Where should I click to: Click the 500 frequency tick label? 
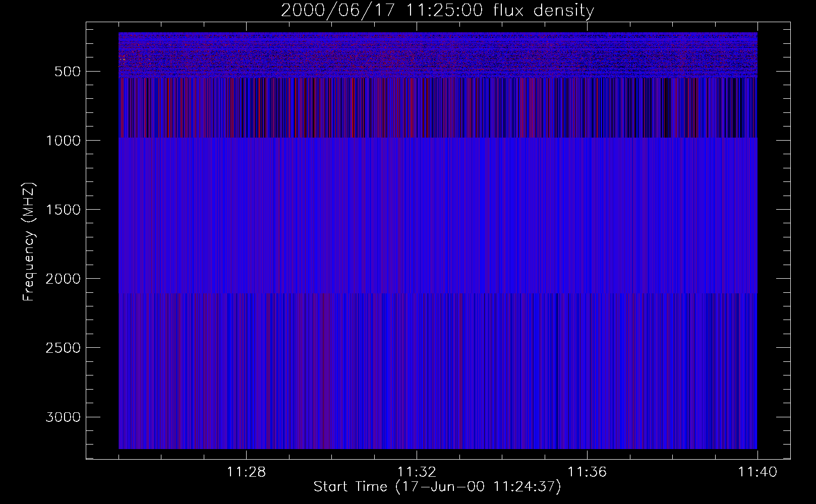point(68,72)
